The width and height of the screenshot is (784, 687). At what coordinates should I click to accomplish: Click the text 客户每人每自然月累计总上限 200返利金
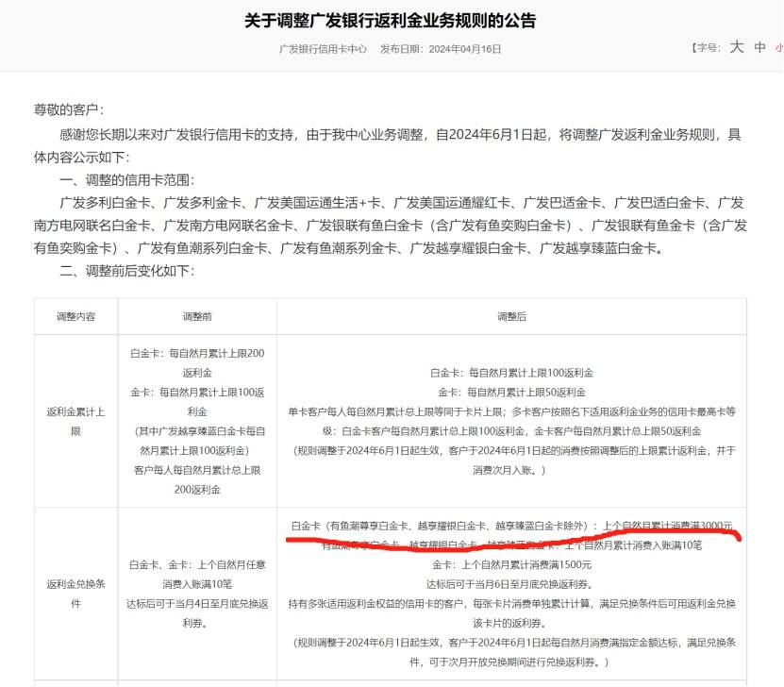tap(197, 480)
